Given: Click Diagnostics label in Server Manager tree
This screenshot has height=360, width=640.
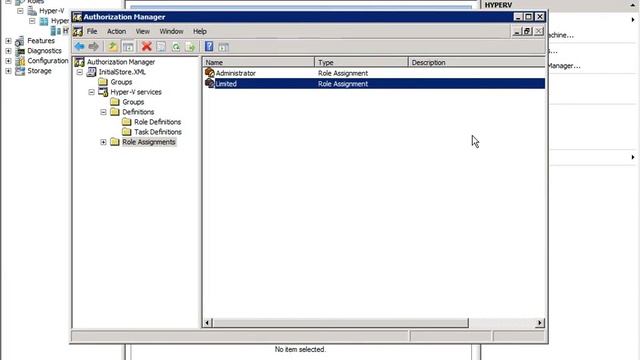Looking at the screenshot, I should (44, 51).
